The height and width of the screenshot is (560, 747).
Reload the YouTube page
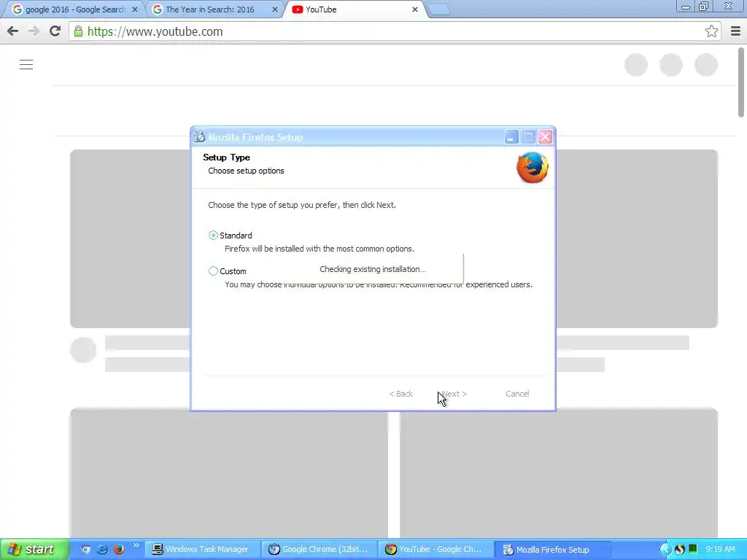click(x=55, y=31)
